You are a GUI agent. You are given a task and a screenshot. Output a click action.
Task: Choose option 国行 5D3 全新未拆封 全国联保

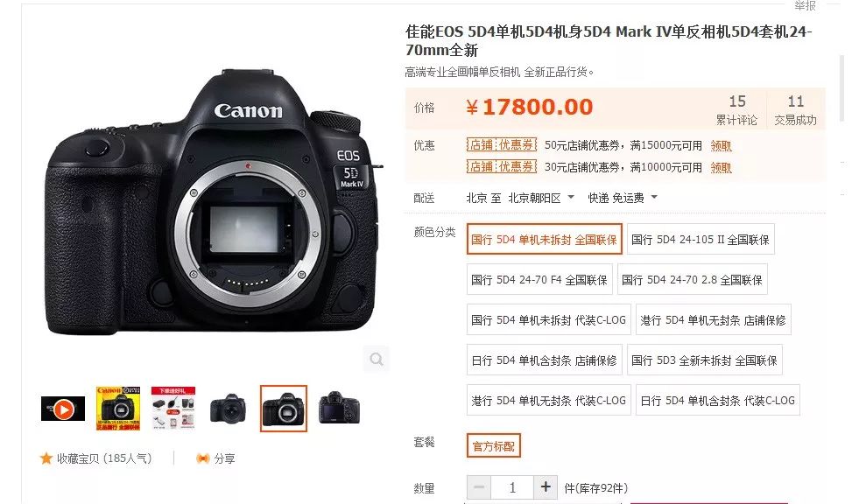click(x=704, y=360)
